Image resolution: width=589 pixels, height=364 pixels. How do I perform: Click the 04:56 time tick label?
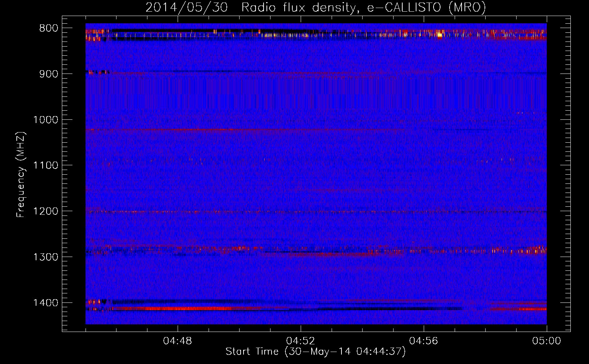(x=424, y=341)
